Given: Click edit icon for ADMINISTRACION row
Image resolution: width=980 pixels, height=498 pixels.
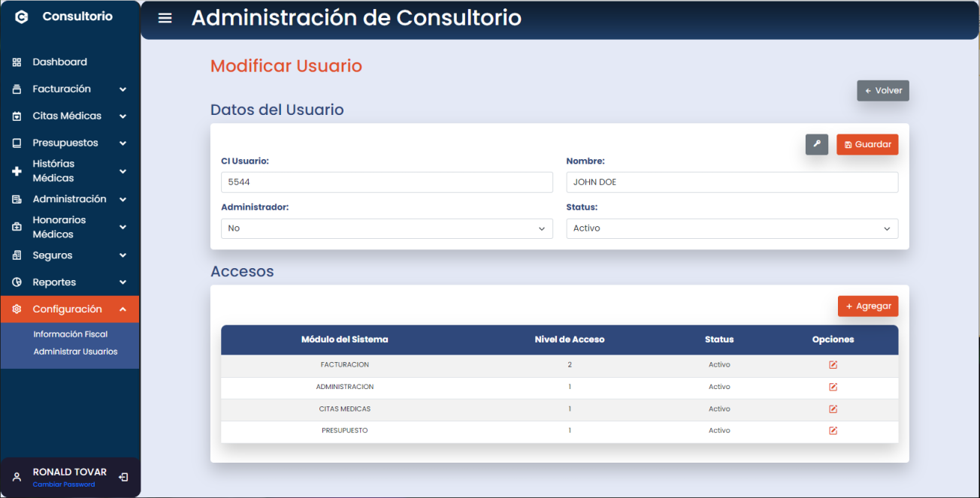Looking at the screenshot, I should click(833, 387).
